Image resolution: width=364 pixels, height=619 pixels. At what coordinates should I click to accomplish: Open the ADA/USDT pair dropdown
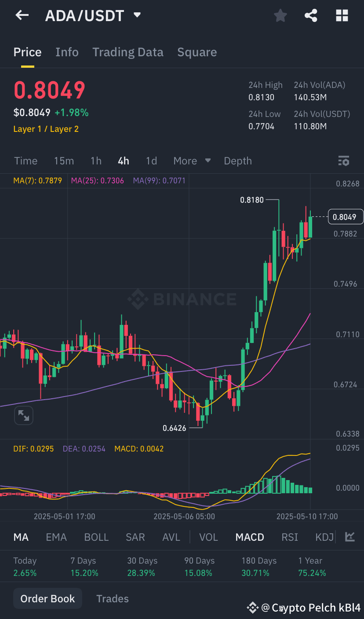coord(137,15)
